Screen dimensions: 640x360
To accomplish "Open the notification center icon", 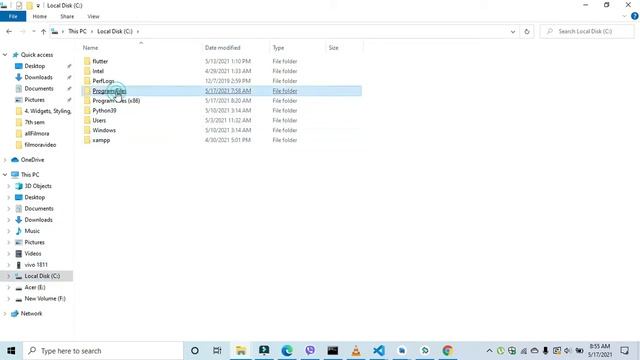I will (624, 351).
